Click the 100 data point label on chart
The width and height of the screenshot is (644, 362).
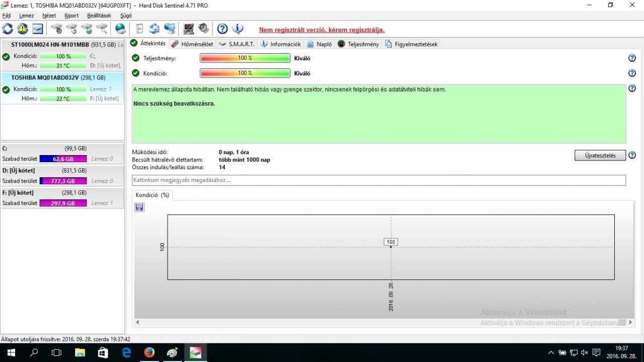391,242
